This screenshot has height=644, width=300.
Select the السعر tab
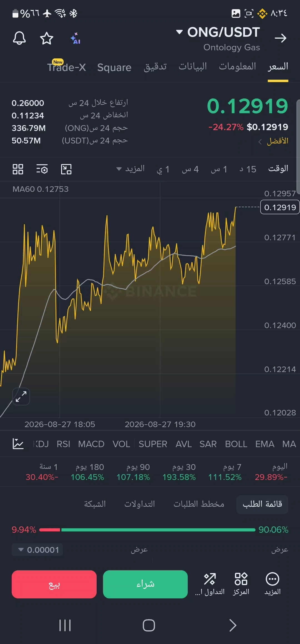point(278,67)
